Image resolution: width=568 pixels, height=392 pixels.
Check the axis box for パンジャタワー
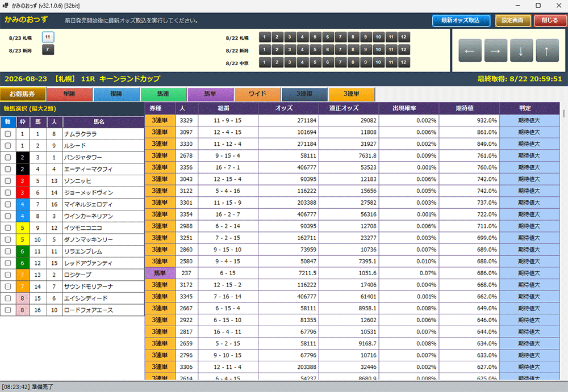(8, 158)
